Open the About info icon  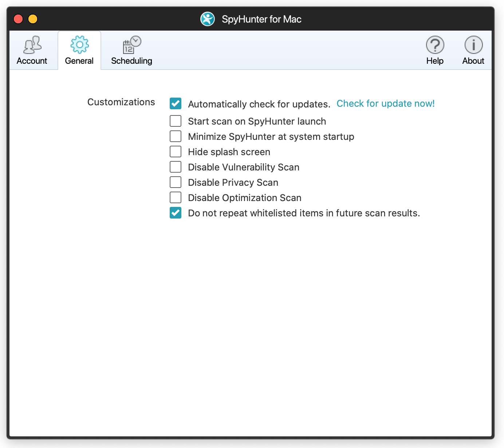click(x=473, y=45)
